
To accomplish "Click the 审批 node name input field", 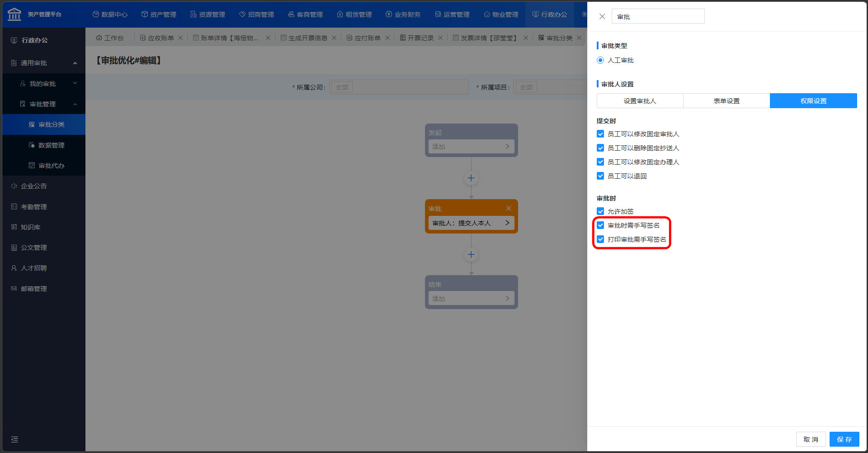I will pos(658,17).
